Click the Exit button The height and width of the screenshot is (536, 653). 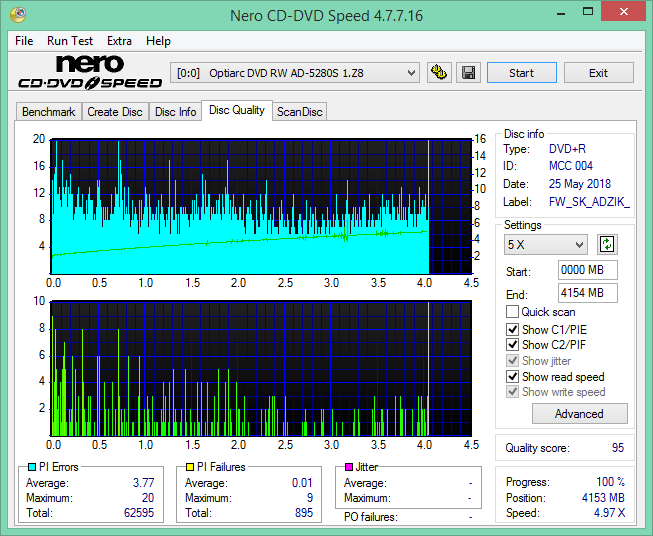click(598, 73)
